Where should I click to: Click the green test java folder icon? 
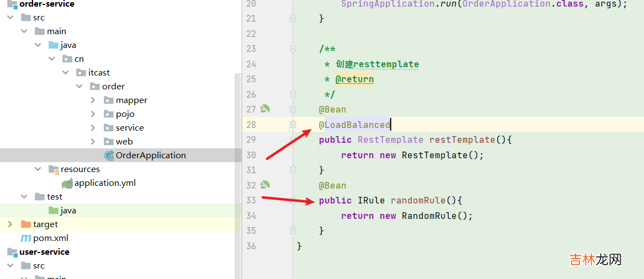click(54, 211)
